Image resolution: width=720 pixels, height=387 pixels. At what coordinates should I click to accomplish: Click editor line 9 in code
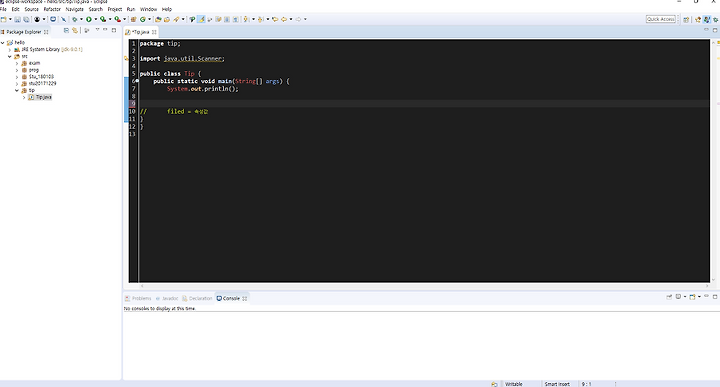(424, 104)
